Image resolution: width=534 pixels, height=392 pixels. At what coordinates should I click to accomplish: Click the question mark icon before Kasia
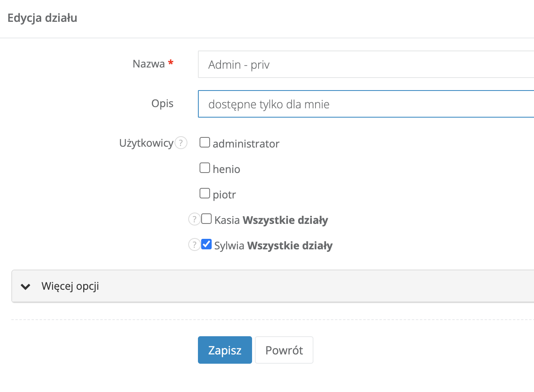point(194,219)
